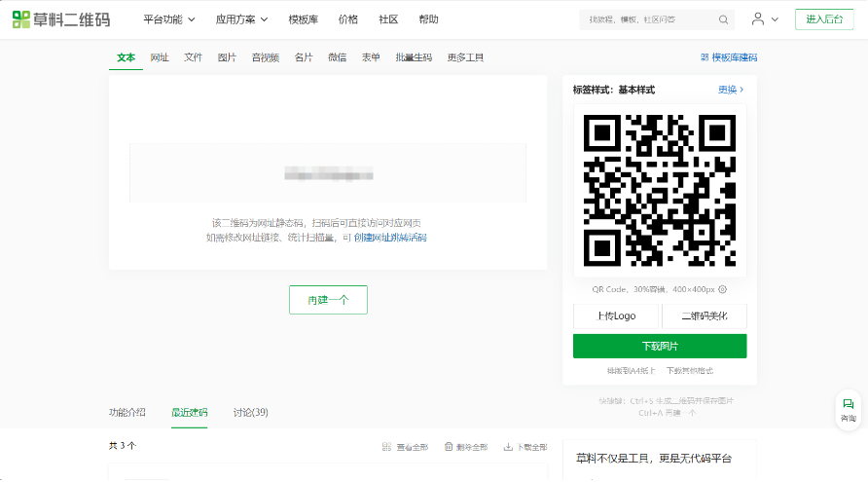
Task: Click the 进入后台 button
Action: coord(824,19)
